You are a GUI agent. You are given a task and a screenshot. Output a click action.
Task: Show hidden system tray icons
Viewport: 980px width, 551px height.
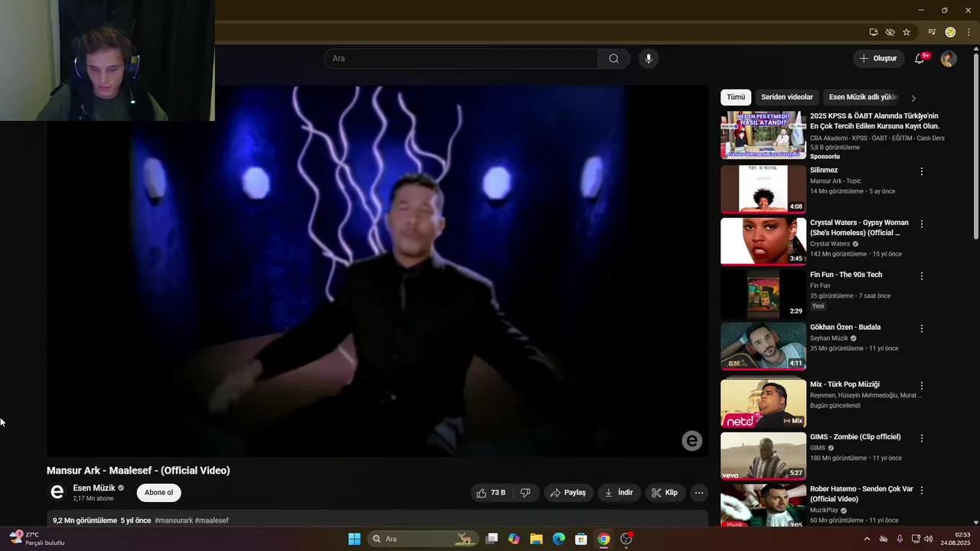[x=867, y=539]
